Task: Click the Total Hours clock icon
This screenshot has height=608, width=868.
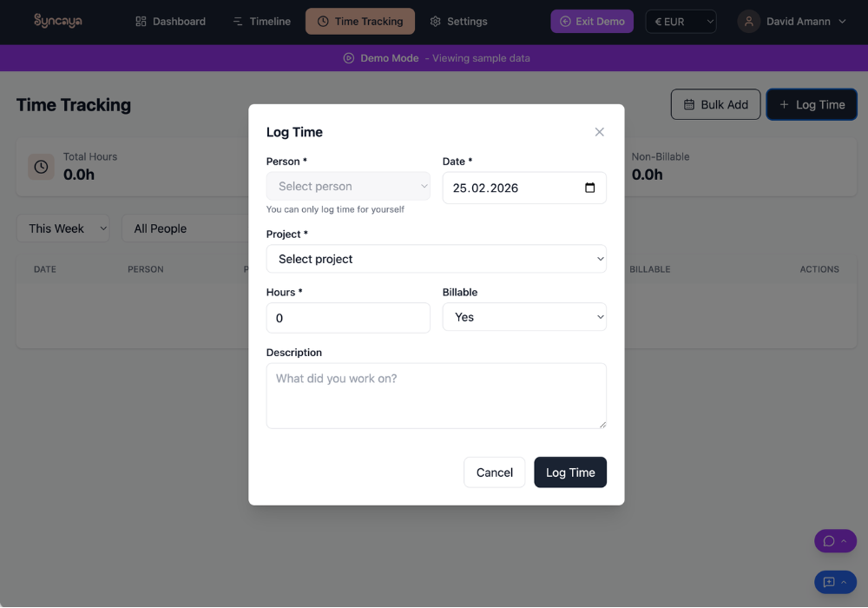Action: click(41, 167)
